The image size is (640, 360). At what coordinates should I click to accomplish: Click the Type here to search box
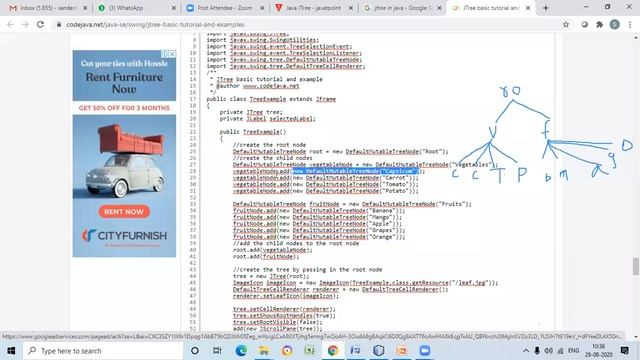pyautogui.click(x=103, y=351)
